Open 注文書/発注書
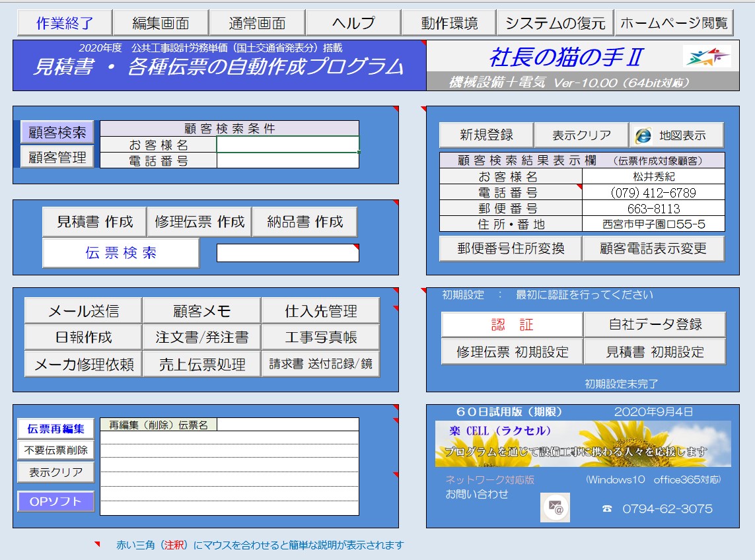 (201, 337)
